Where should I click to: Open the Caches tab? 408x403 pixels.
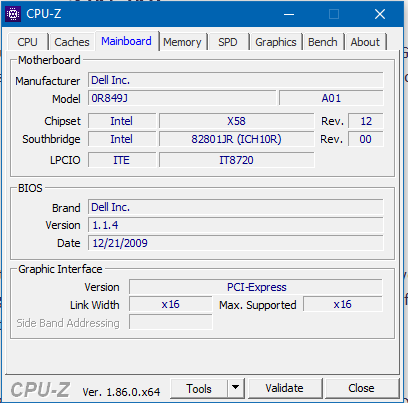72,42
